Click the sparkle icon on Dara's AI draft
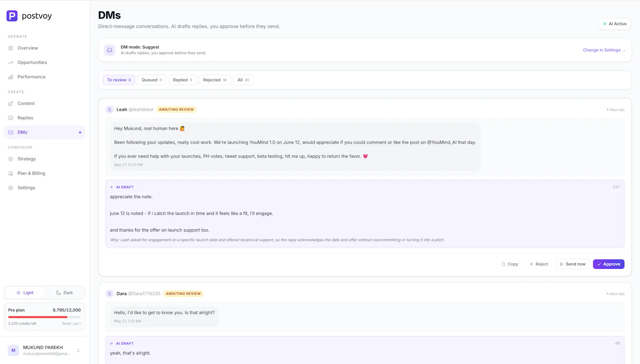640x364 pixels. coord(112,344)
